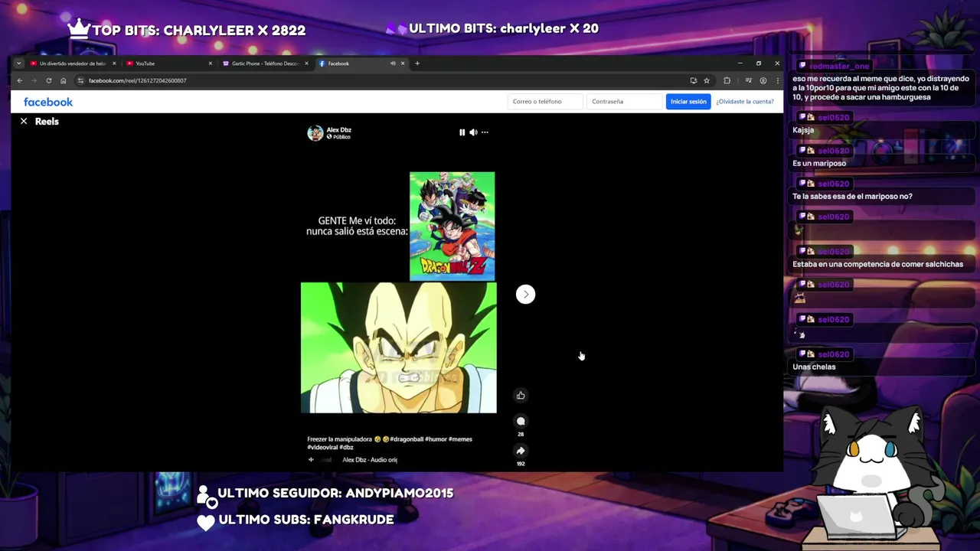Open the 'Alex Dbz - Audio original' track
Image resolution: width=980 pixels, height=551 pixels.
[x=370, y=460]
